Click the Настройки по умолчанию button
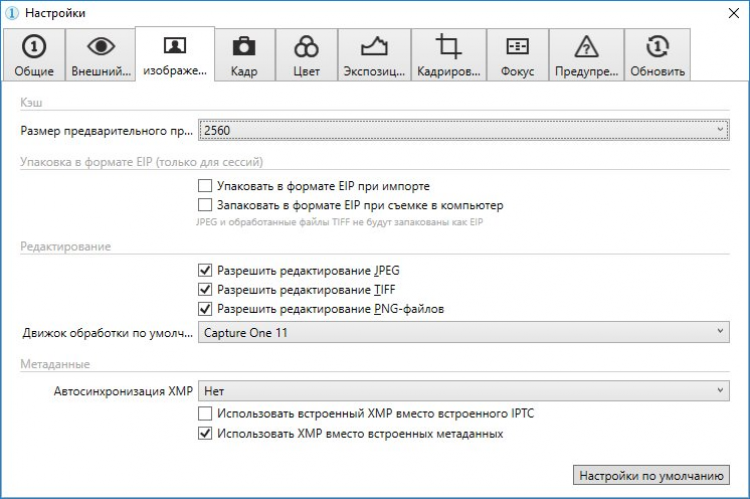 (650, 475)
